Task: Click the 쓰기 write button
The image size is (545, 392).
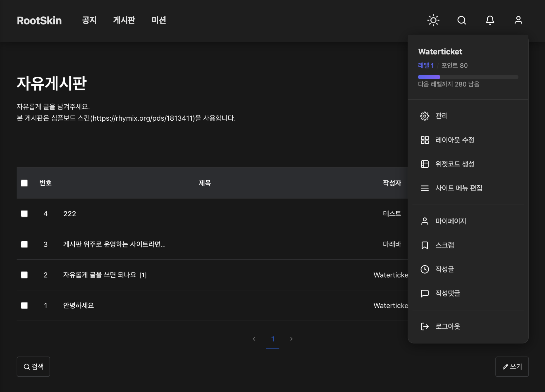Action: pos(512,367)
